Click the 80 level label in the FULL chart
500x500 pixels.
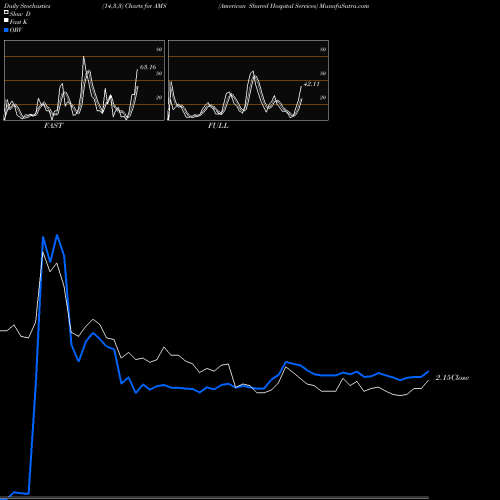point(323,49)
